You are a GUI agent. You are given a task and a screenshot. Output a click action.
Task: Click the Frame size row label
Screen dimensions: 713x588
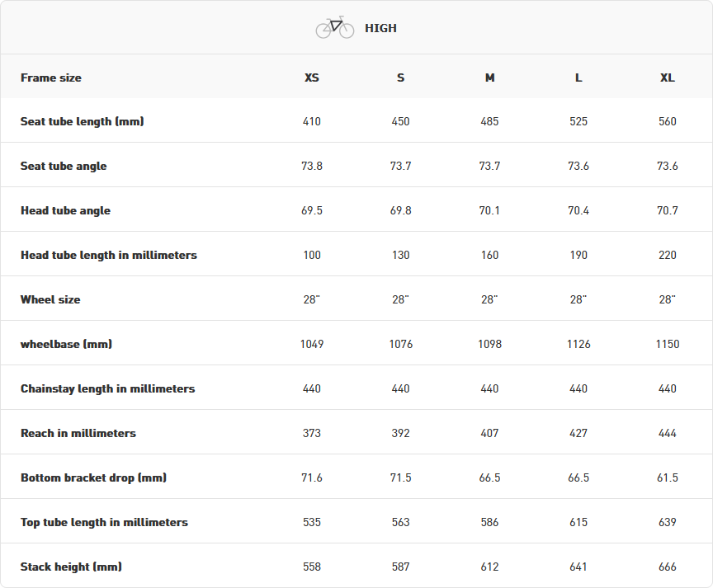(x=51, y=78)
